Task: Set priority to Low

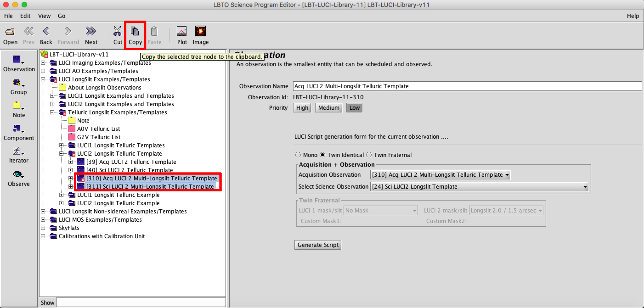Action: 354,108
